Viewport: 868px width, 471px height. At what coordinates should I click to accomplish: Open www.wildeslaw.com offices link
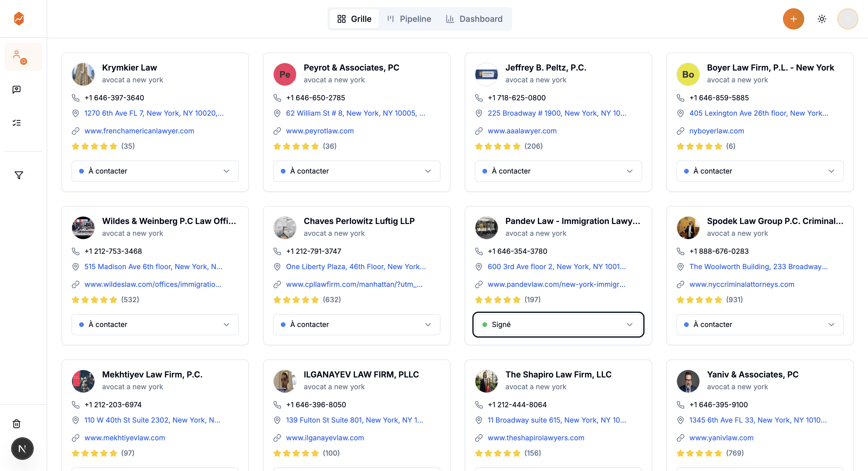click(153, 284)
